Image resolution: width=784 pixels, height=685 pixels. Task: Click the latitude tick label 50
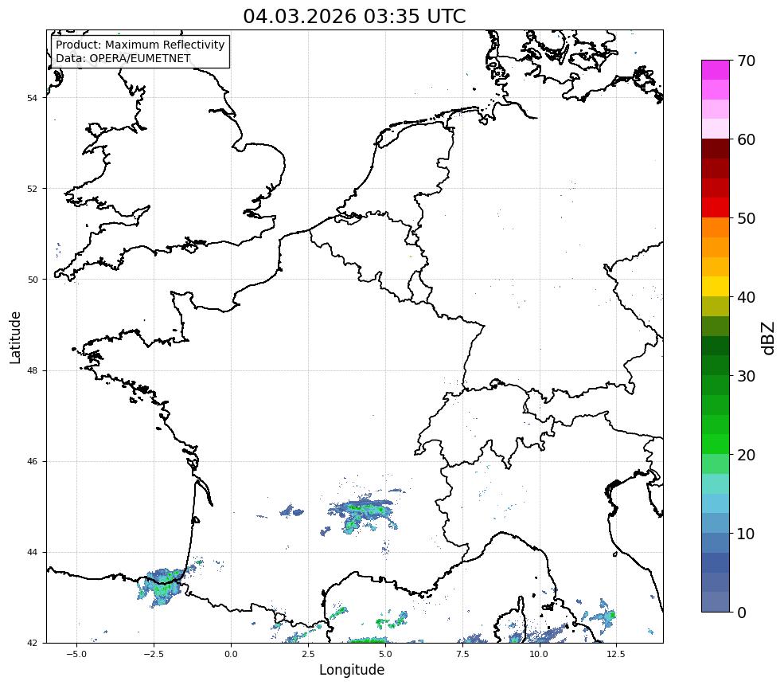coord(32,280)
